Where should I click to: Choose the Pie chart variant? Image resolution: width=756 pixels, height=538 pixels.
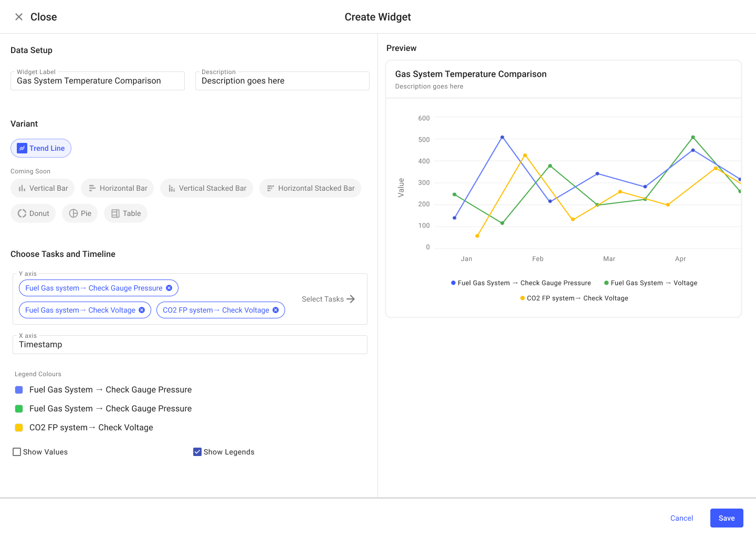(80, 213)
